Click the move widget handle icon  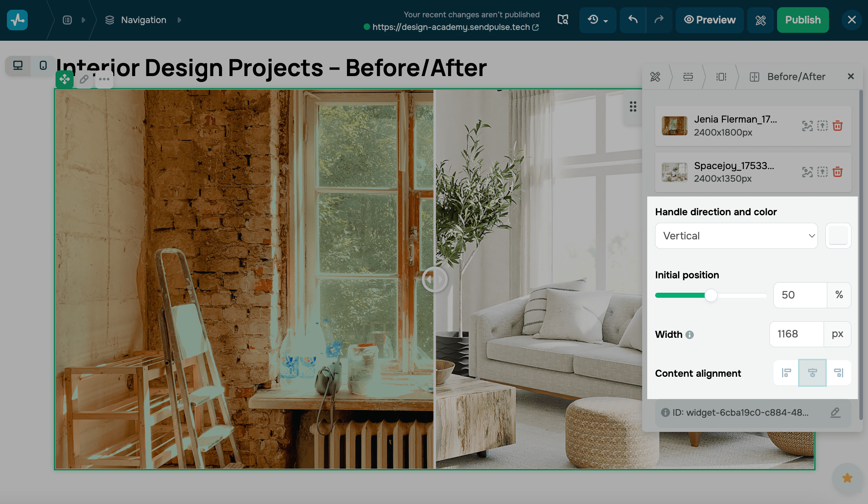(65, 79)
